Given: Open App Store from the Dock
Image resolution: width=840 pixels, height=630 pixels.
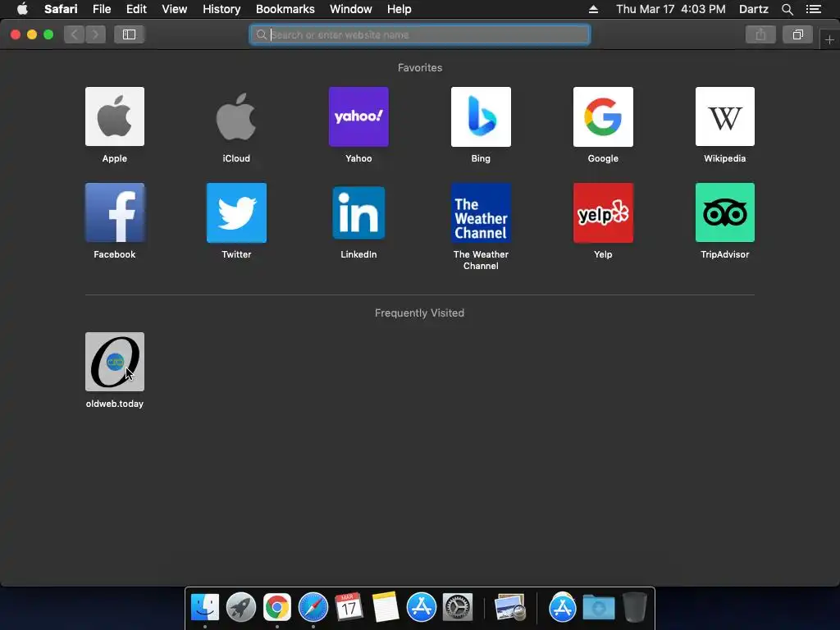Looking at the screenshot, I should (421, 607).
